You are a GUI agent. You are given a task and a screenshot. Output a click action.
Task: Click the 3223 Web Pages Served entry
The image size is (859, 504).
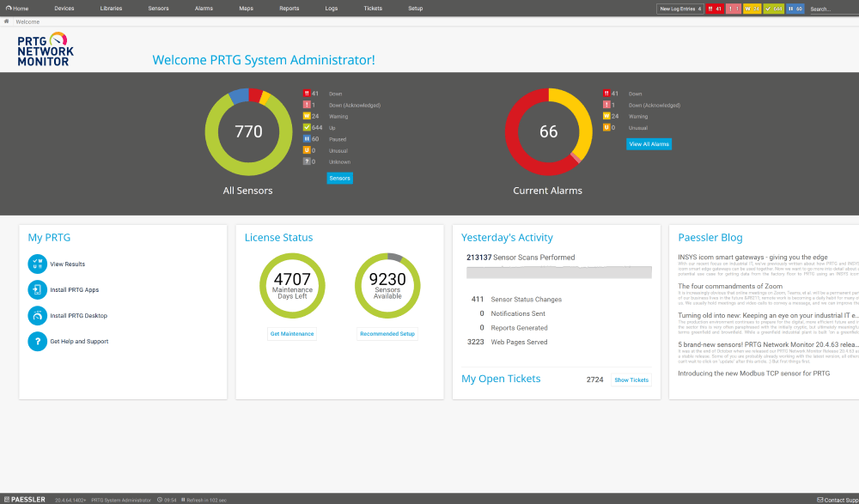click(x=508, y=342)
